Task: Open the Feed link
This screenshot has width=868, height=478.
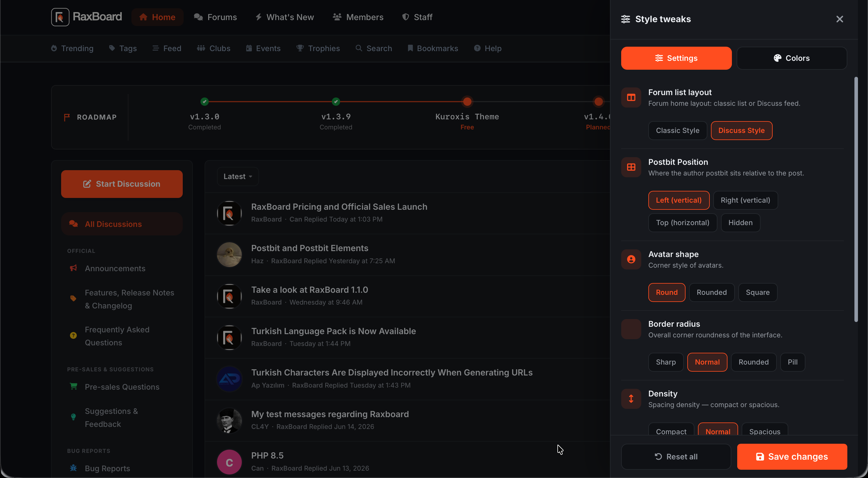Action: pos(167,48)
